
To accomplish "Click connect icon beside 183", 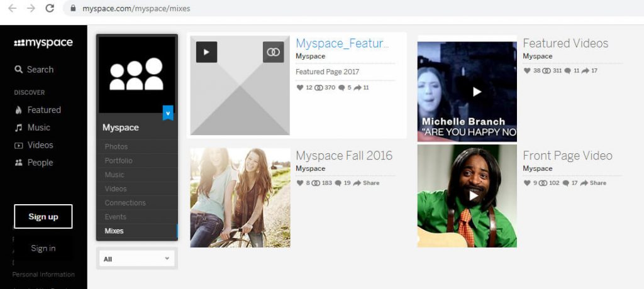I will (316, 183).
